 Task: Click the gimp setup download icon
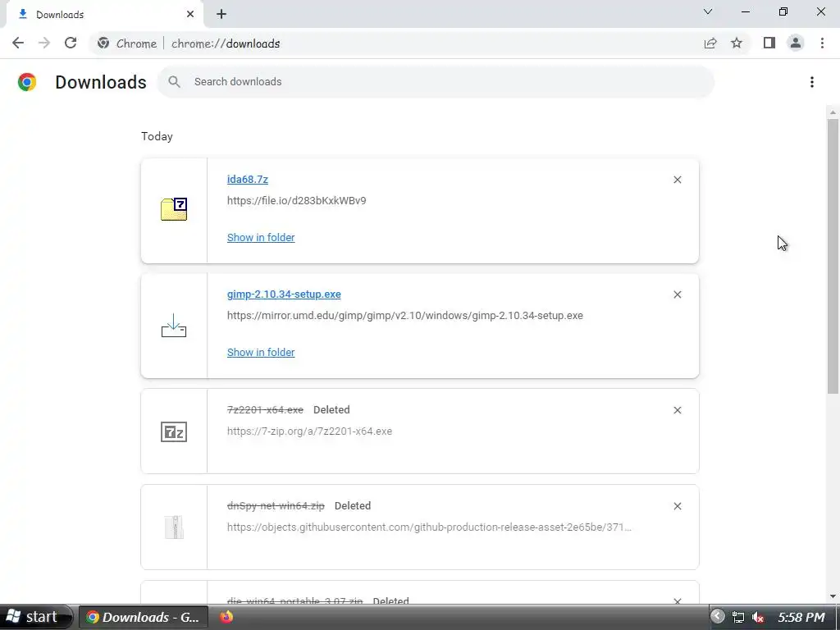pyautogui.click(x=174, y=326)
